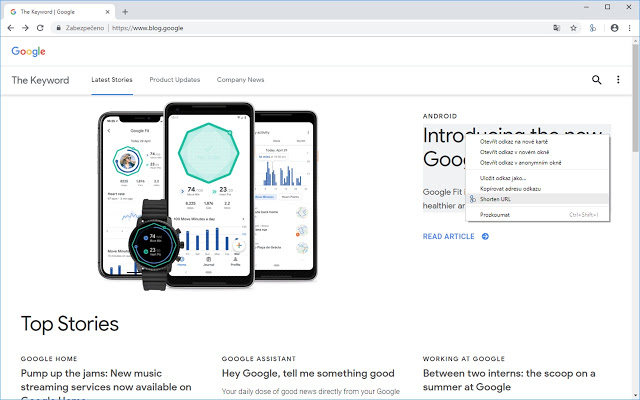Choose 'Otevřít odkaz v anonymním okně' item

538,162
